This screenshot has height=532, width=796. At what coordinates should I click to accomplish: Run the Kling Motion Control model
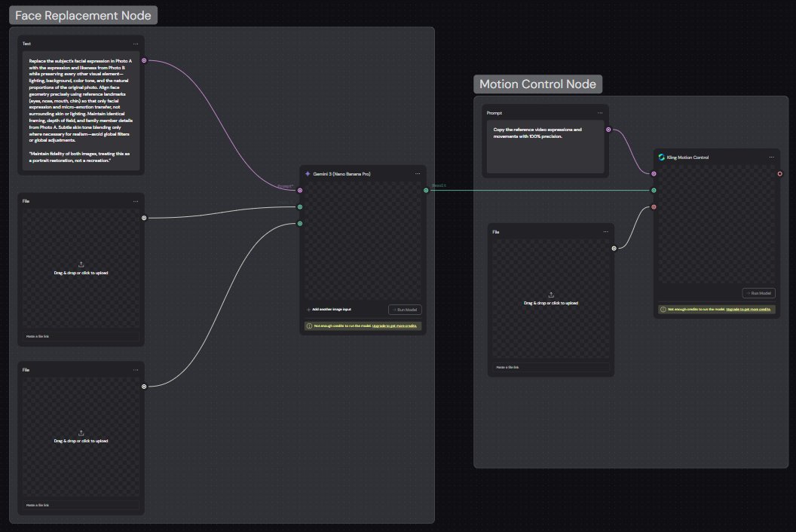tap(759, 293)
